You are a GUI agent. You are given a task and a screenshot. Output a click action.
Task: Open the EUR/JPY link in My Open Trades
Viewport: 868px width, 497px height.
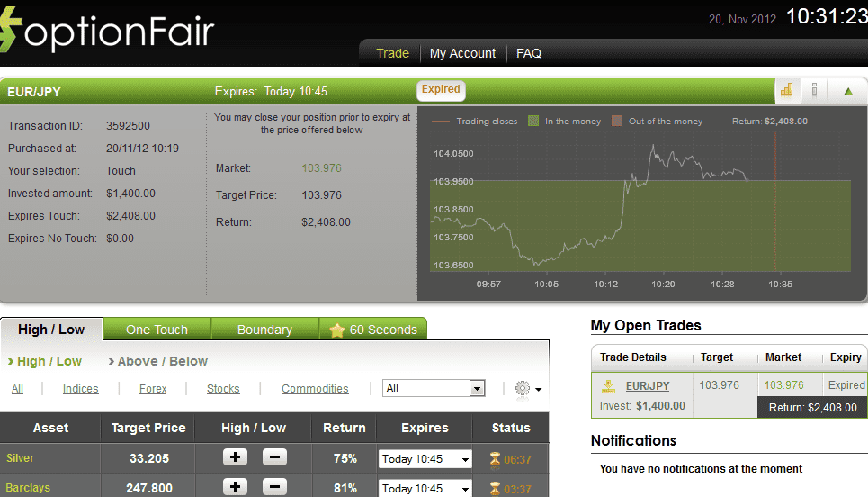[648, 385]
